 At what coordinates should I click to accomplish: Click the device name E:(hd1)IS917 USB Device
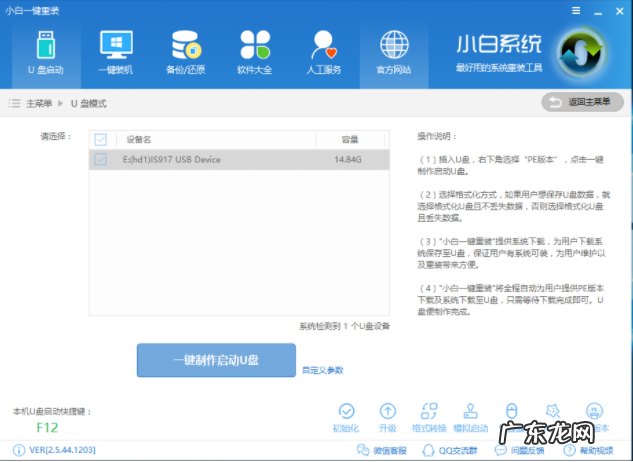172,160
